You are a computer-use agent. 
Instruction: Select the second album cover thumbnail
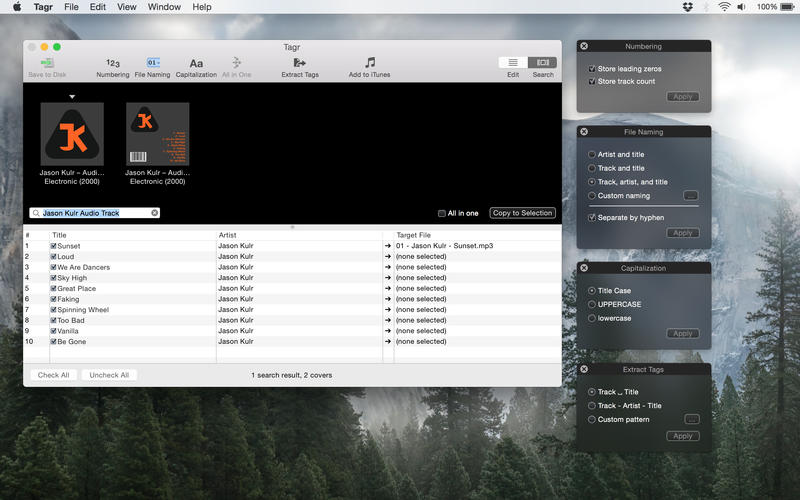point(158,134)
